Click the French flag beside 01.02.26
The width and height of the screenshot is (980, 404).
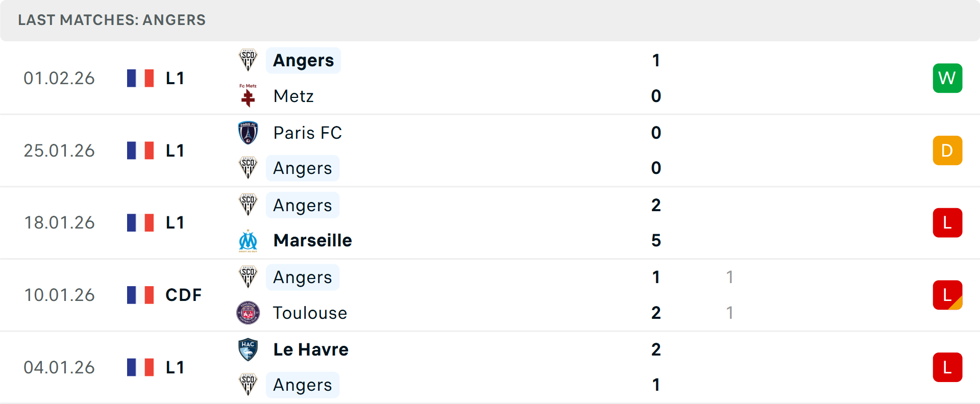140,78
